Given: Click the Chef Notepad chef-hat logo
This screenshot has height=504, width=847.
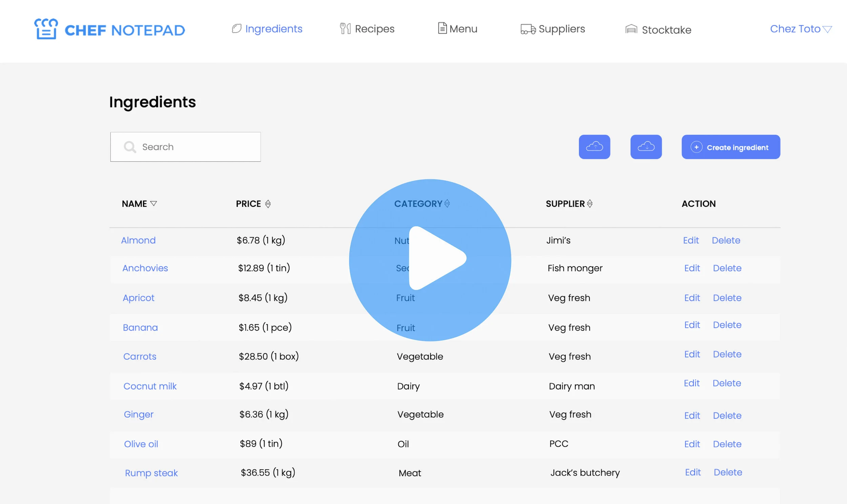Looking at the screenshot, I should pyautogui.click(x=46, y=29).
